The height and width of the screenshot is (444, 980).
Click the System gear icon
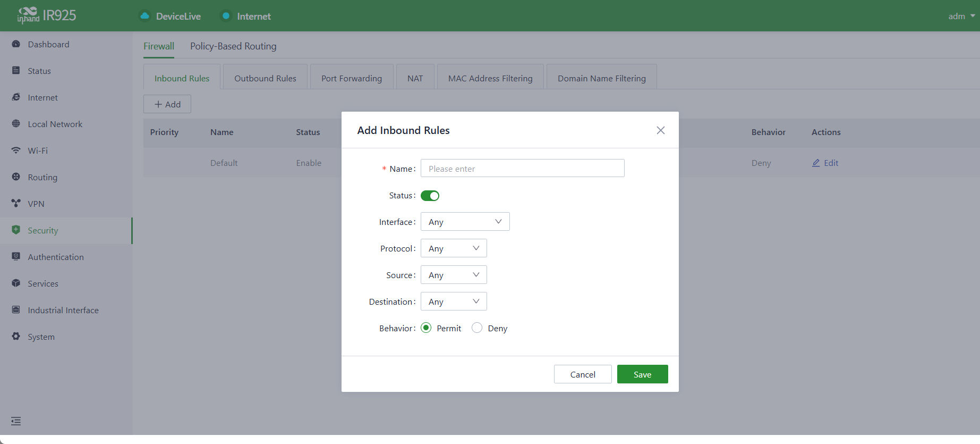tap(16, 337)
